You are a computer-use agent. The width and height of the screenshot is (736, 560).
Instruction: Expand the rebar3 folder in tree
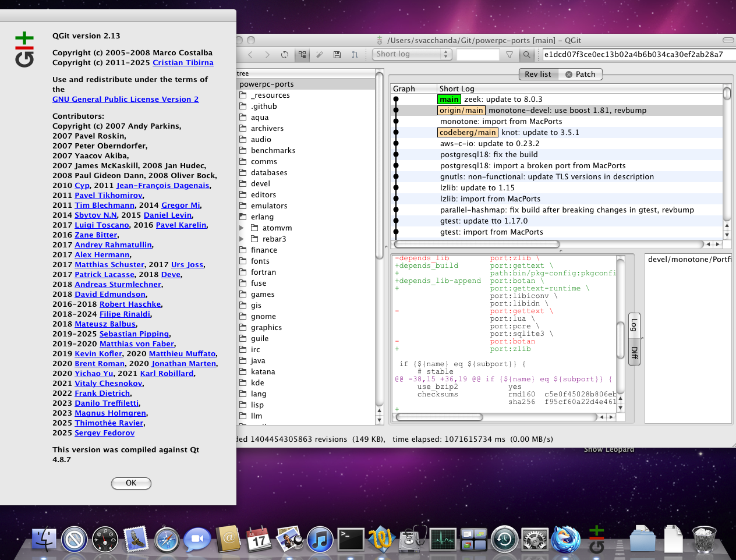coord(242,239)
